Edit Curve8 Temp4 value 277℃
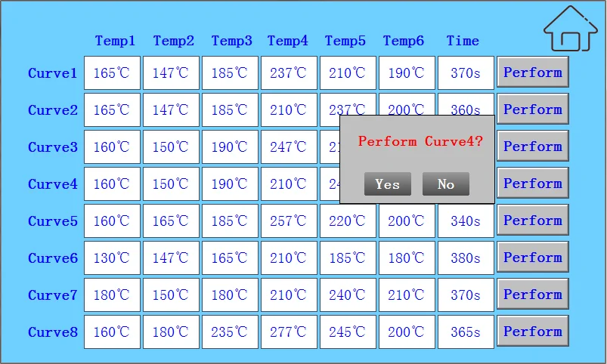This screenshot has height=364, width=607. click(289, 332)
